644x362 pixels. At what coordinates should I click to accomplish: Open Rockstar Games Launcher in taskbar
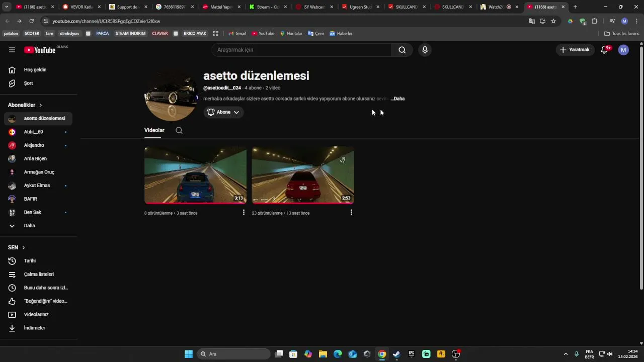pyautogui.click(x=441, y=354)
